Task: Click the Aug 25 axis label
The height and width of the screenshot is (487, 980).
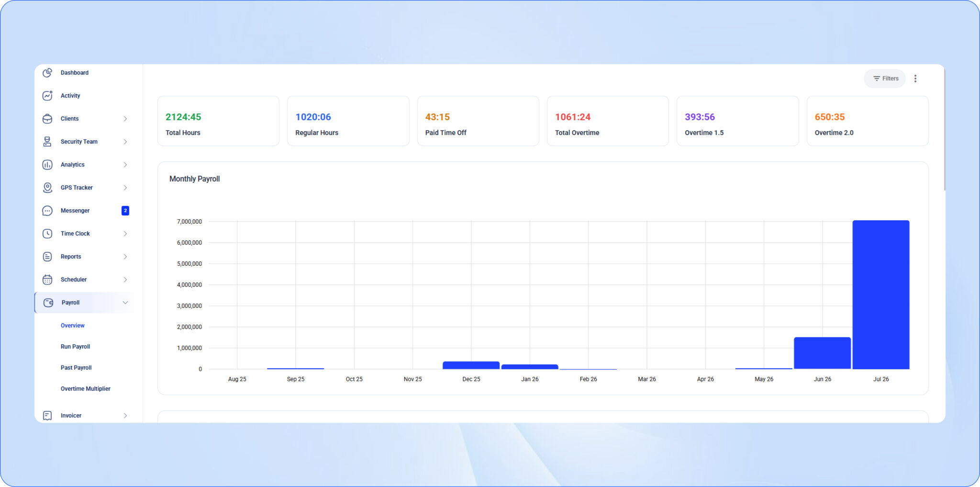Action: point(237,379)
